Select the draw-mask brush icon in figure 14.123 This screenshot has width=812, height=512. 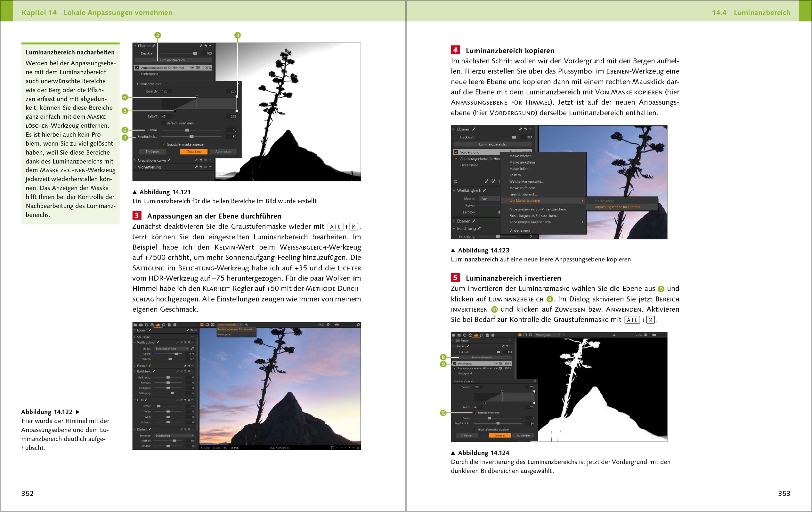487,181
